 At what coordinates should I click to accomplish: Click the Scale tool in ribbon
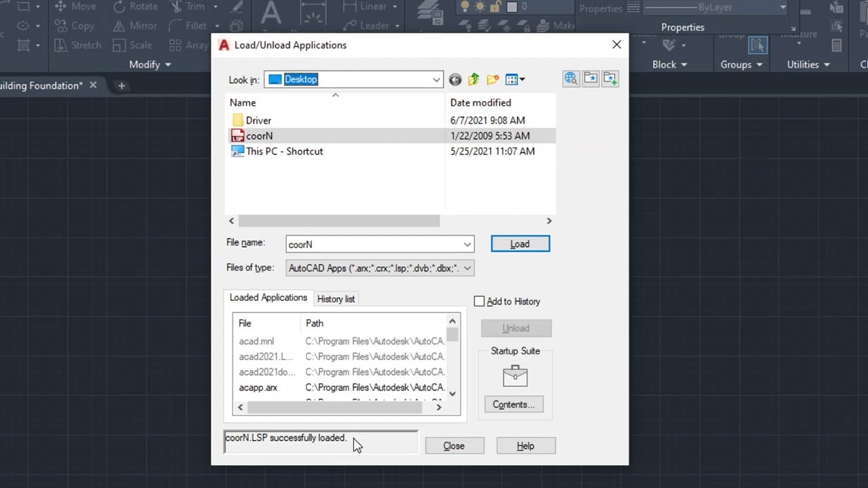coord(132,45)
